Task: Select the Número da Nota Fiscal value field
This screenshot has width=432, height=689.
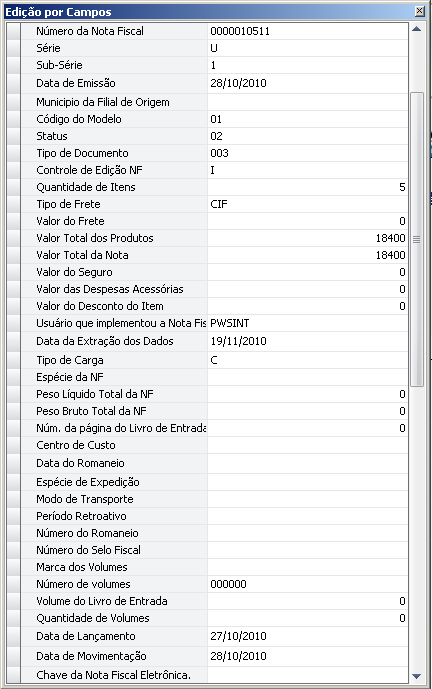Action: tap(308, 31)
